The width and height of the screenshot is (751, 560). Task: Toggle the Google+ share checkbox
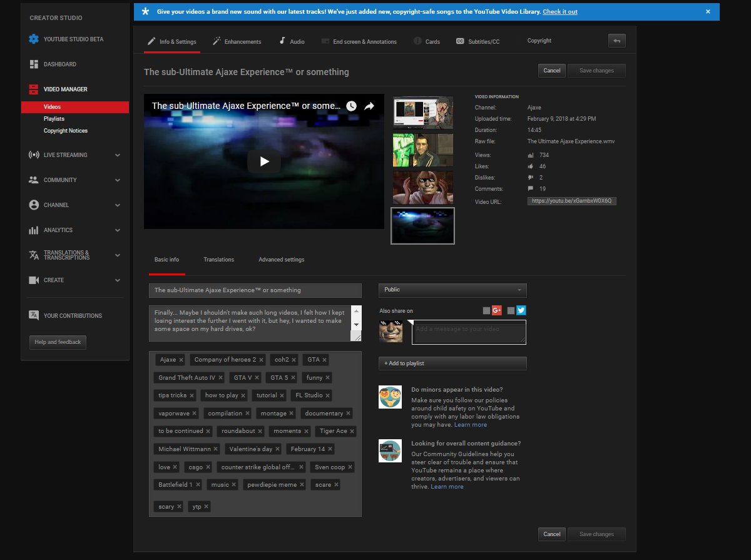click(487, 310)
